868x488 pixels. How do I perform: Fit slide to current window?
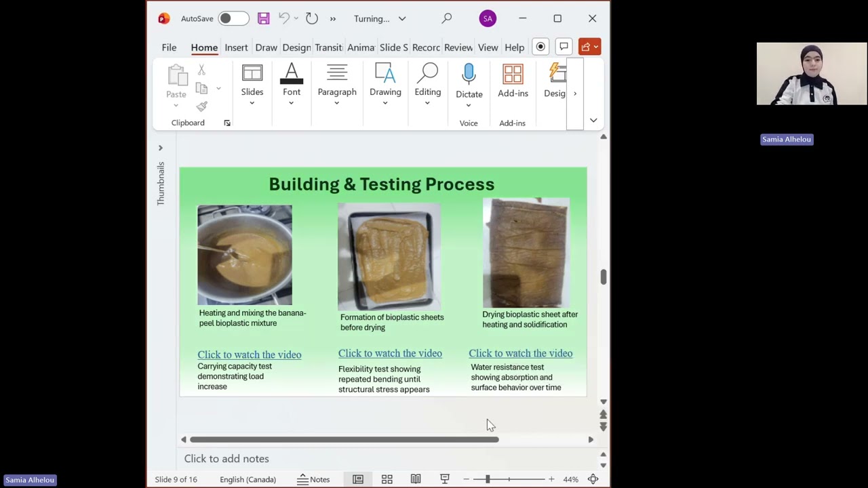click(593, 479)
